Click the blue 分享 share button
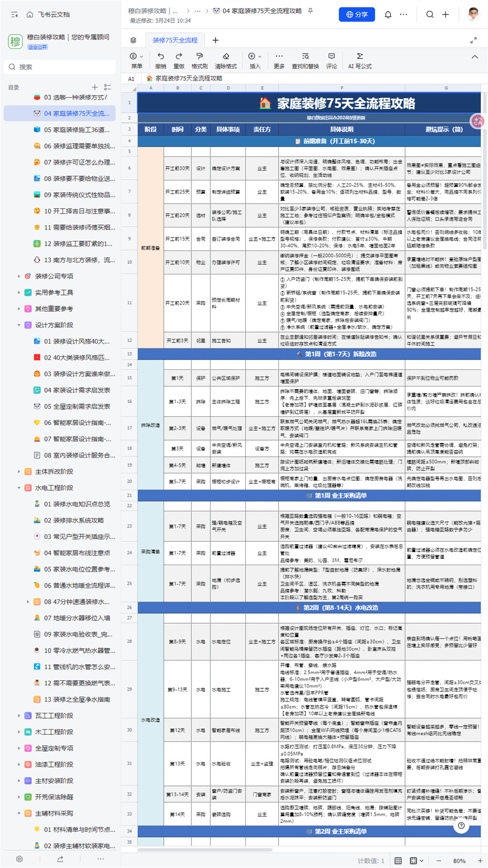 click(357, 15)
